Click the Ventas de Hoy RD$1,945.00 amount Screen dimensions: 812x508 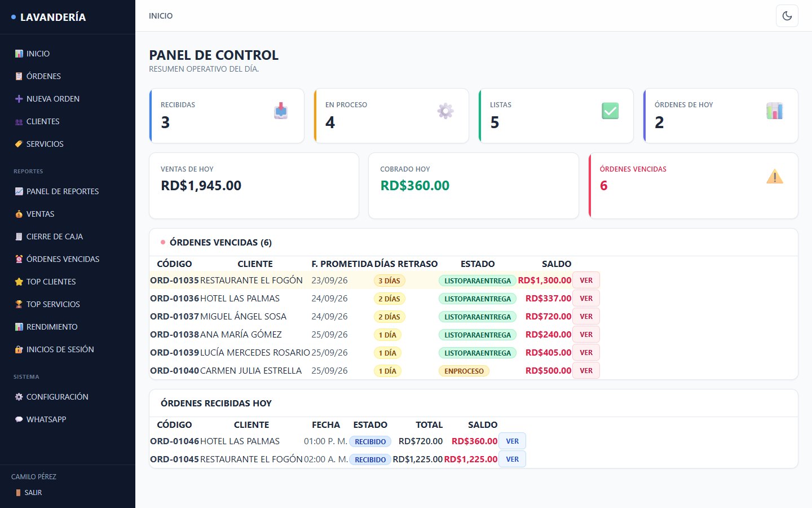201,186
